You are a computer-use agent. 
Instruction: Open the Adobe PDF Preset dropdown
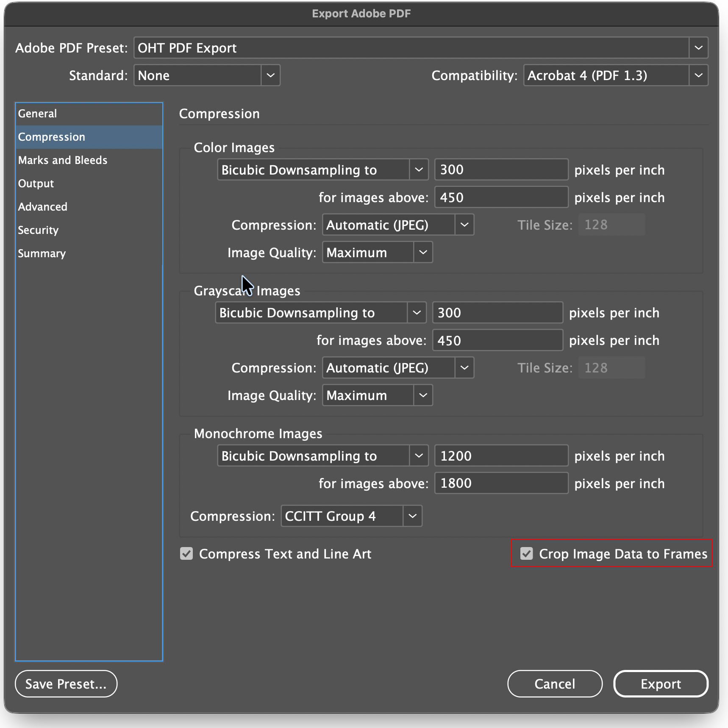(x=698, y=48)
